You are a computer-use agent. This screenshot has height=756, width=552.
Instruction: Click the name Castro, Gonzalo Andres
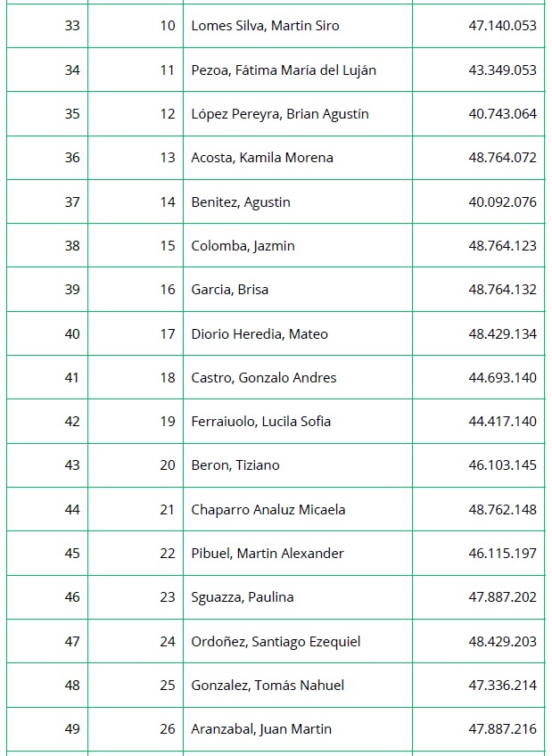tap(264, 378)
